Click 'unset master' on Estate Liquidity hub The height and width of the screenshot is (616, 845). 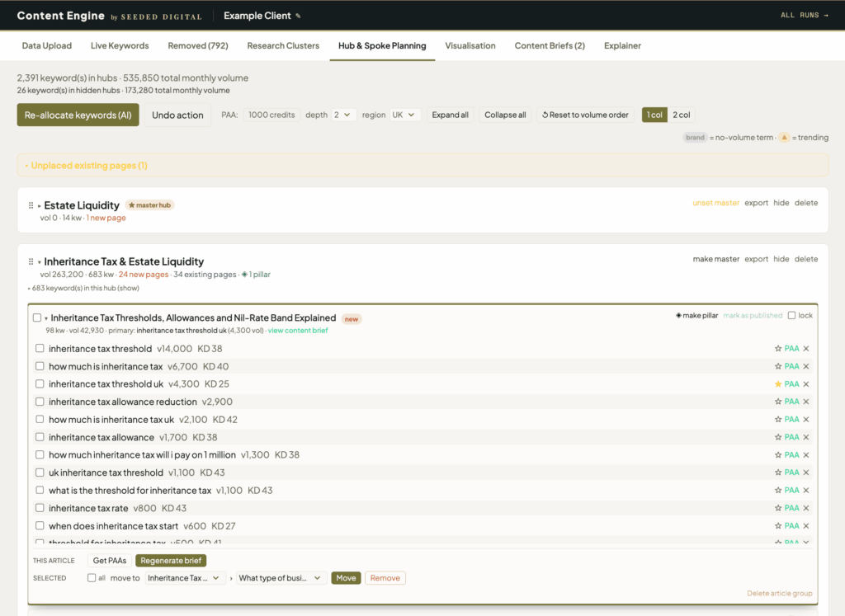tap(715, 203)
